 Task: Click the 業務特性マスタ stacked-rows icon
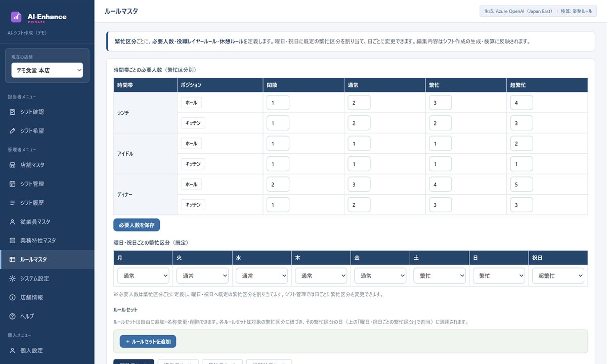(13, 241)
